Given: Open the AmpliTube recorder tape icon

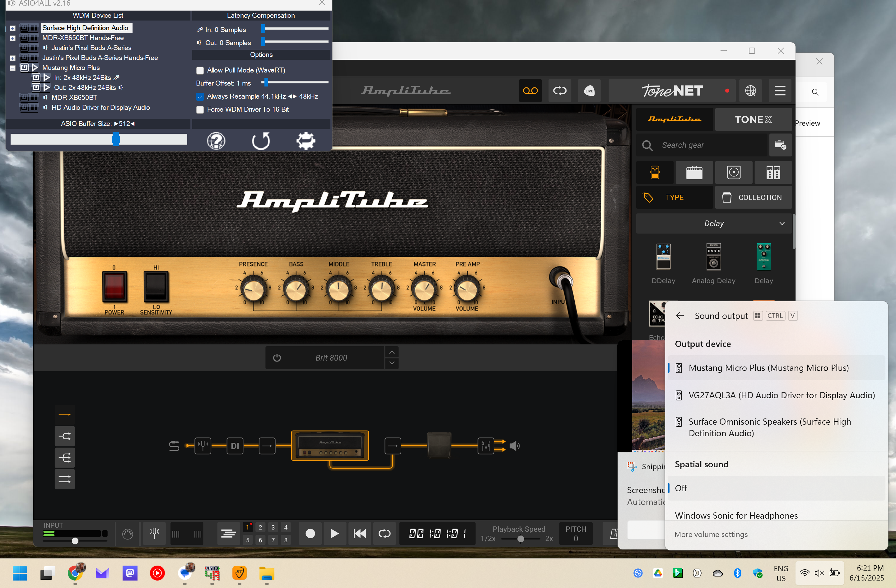Looking at the screenshot, I should (530, 90).
